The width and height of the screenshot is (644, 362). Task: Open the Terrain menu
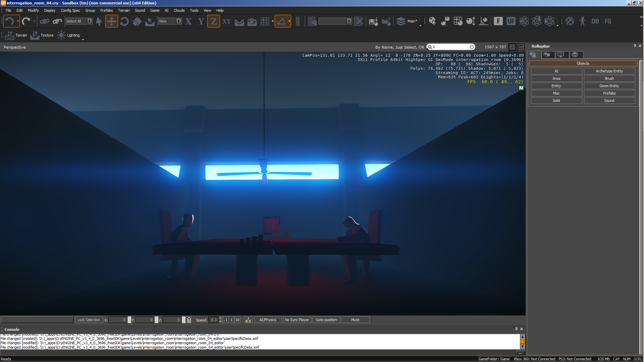tap(124, 10)
